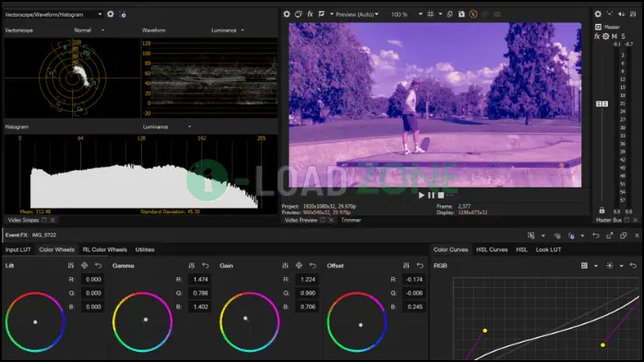
Task: Open Video Scopes settings gear
Action: pyautogui.click(x=111, y=14)
